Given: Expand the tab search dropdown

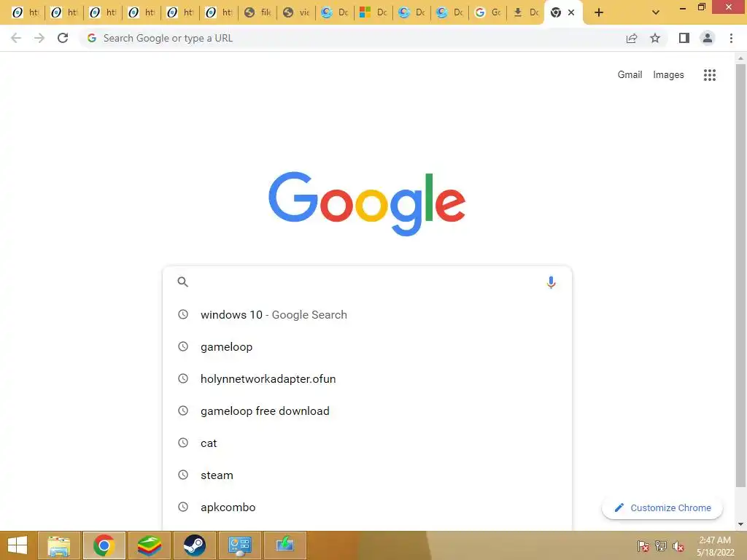Looking at the screenshot, I should [656, 12].
